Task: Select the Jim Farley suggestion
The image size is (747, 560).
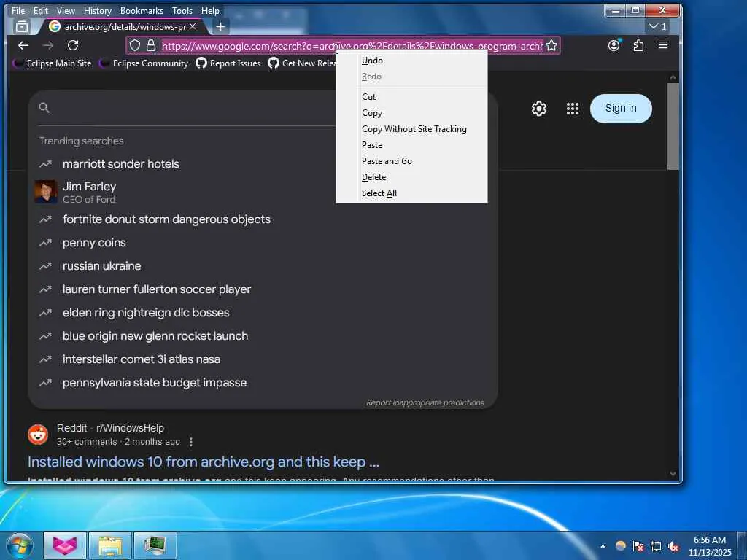Action: point(89,192)
